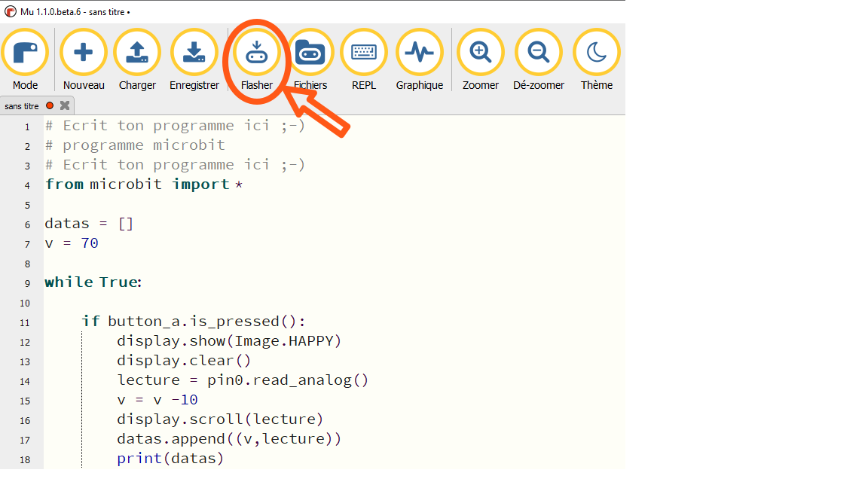This screenshot has width=868, height=488.
Task: Click 'print(datas)' line
Action: pos(170,458)
